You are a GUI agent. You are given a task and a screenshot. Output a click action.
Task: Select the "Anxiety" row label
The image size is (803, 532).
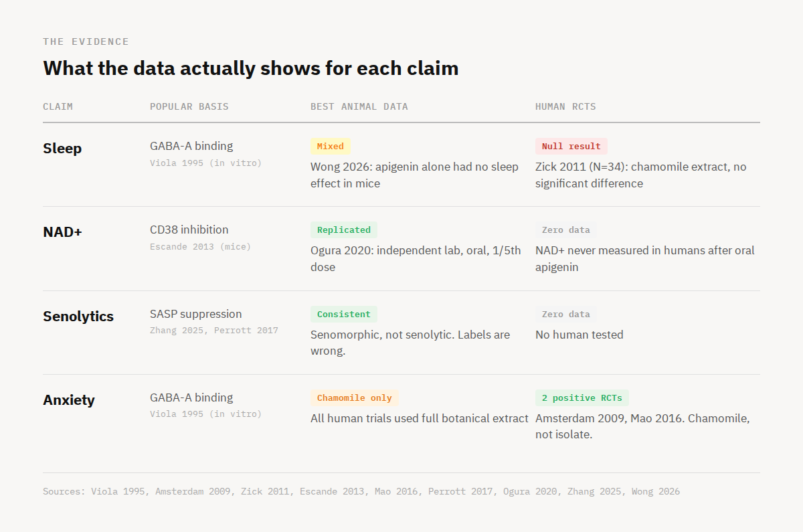tap(69, 400)
